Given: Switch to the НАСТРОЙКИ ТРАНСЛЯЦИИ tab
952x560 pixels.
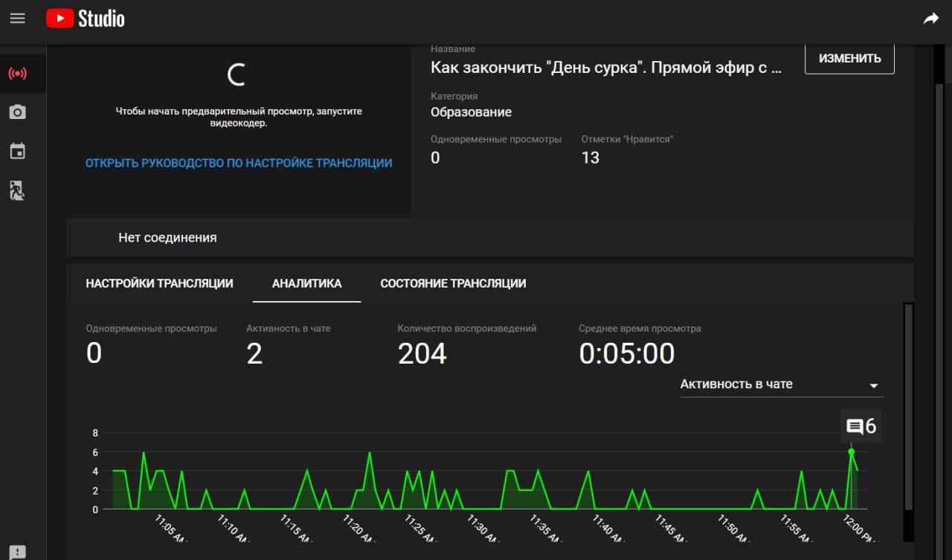Looking at the screenshot, I should pyautogui.click(x=159, y=283).
